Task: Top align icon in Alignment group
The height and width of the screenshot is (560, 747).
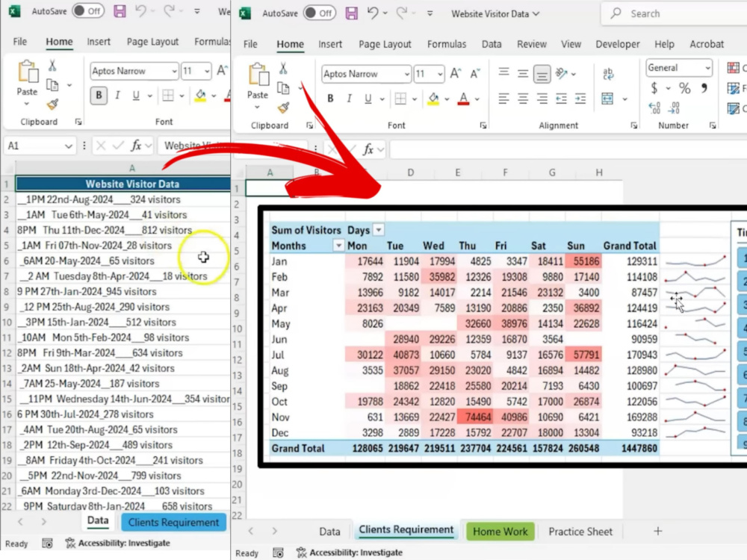Action: click(503, 73)
